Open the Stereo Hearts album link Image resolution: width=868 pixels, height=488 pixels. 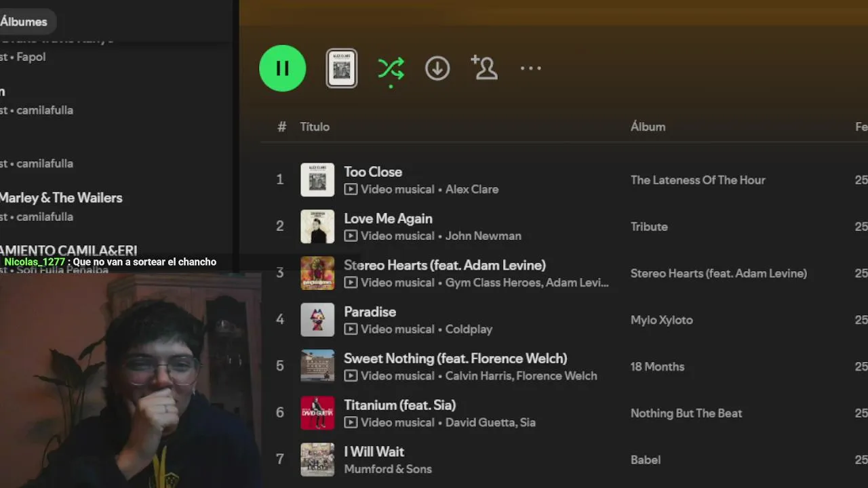pyautogui.click(x=719, y=274)
